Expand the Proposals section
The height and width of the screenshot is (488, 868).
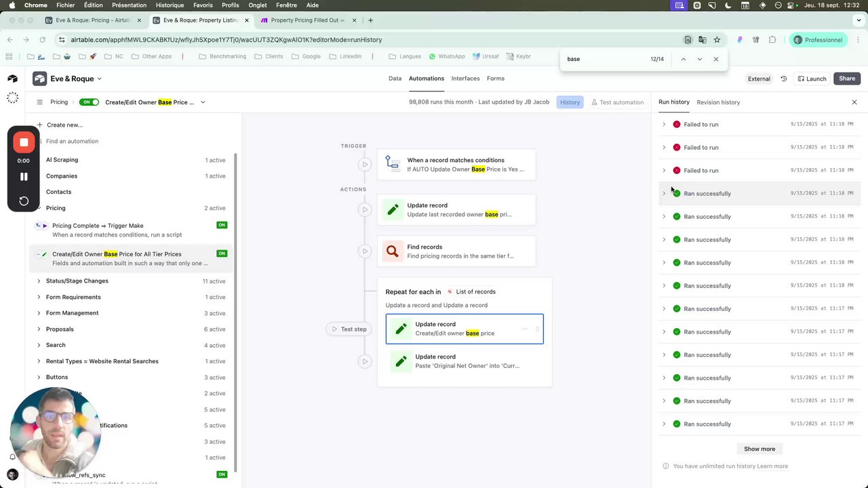(39, 329)
